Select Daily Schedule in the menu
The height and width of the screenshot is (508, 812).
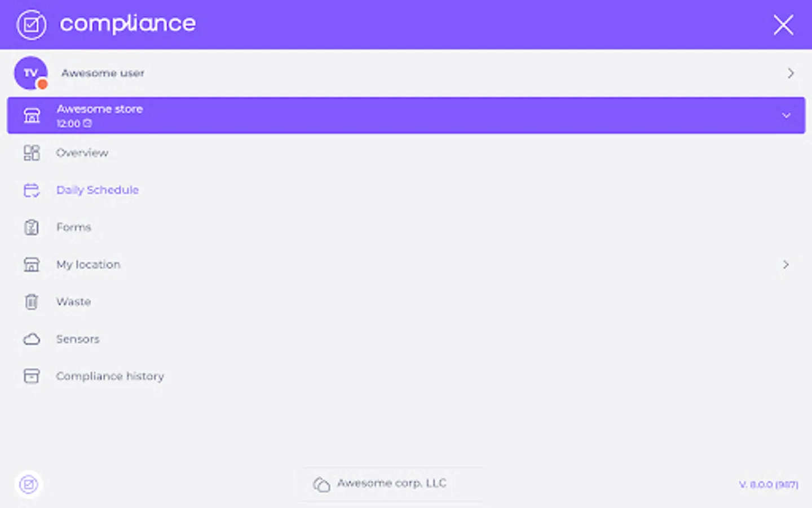[x=98, y=190]
